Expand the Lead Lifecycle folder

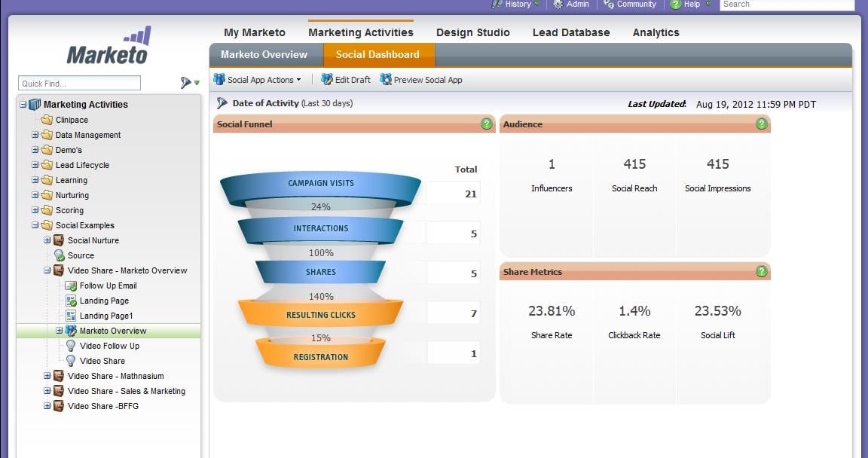coord(35,165)
